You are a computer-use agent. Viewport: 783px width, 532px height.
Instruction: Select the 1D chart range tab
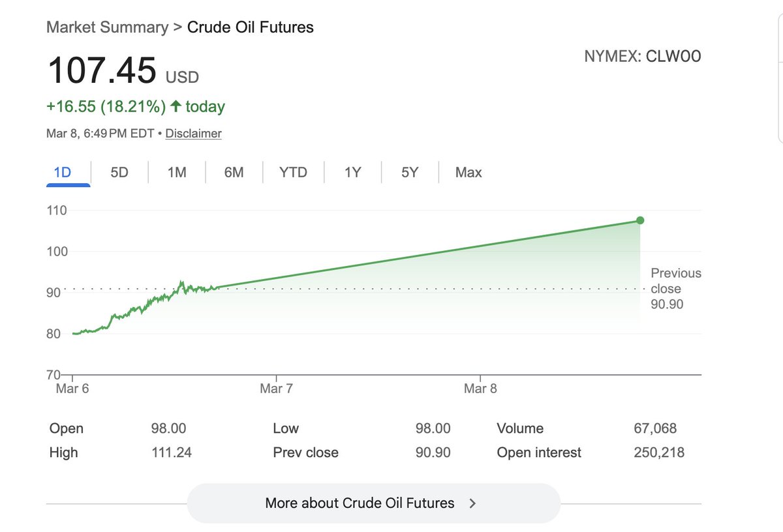(63, 173)
